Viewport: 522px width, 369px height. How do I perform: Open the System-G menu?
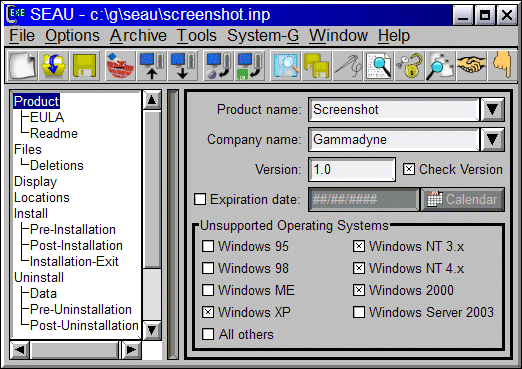pos(263,35)
